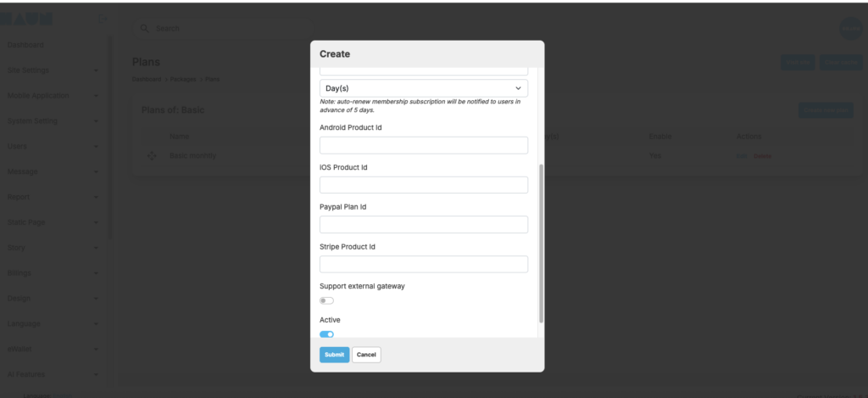
Task: Open the Story sidebar menu item
Action: coord(16,248)
